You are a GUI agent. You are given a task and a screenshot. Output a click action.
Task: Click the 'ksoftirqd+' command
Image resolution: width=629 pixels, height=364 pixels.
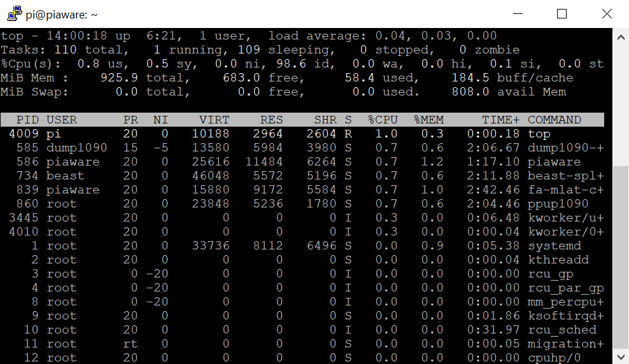click(565, 316)
